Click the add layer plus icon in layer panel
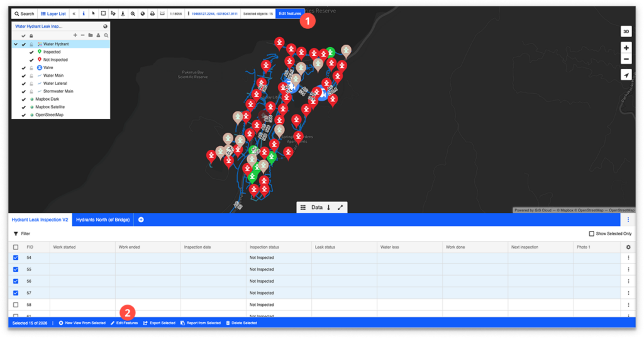 [x=75, y=35]
